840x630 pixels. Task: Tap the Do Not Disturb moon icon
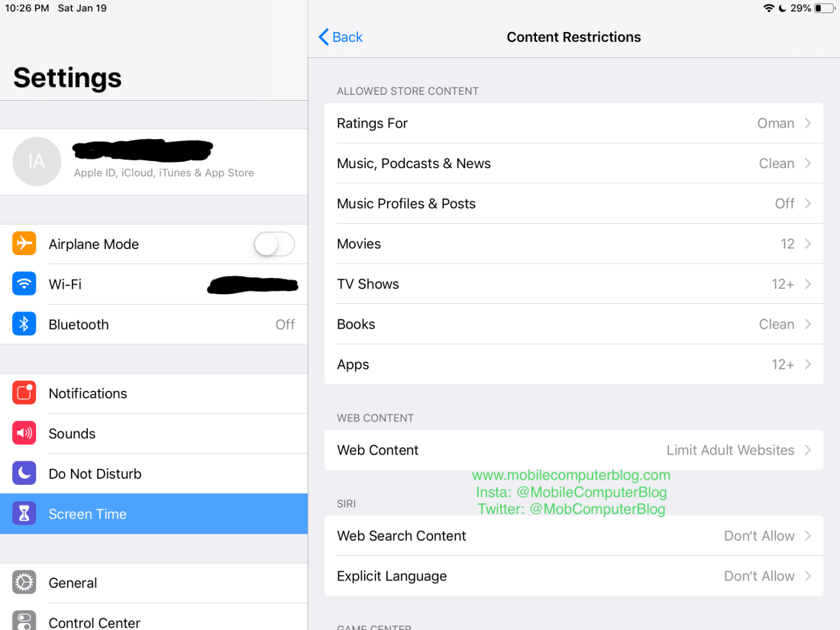pyautogui.click(x=24, y=473)
